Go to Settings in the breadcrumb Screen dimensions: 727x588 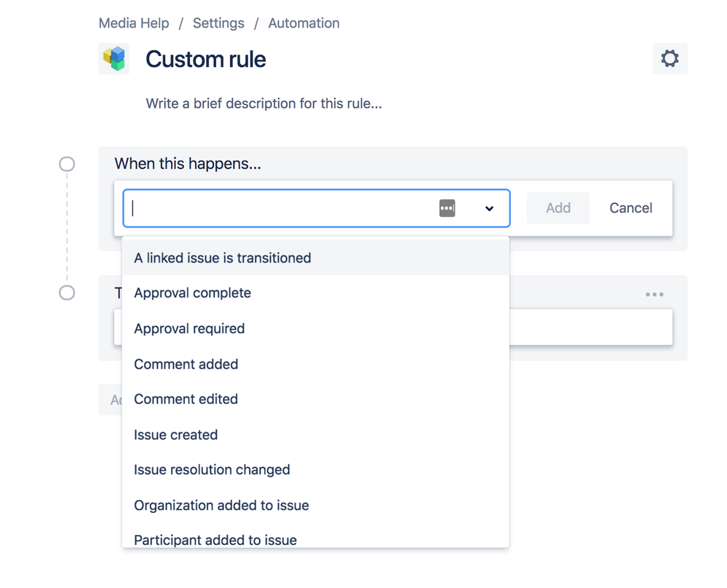point(218,23)
